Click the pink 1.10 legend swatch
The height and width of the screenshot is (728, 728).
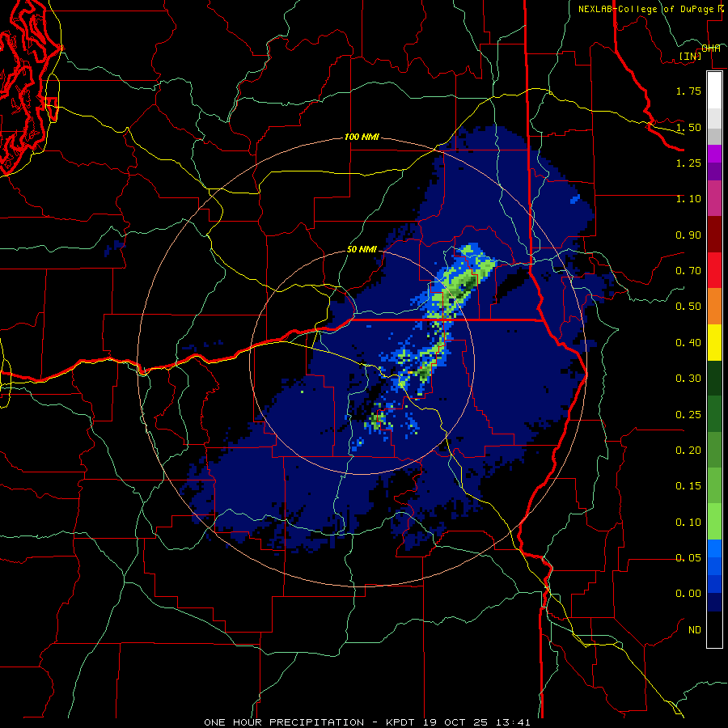point(714,198)
